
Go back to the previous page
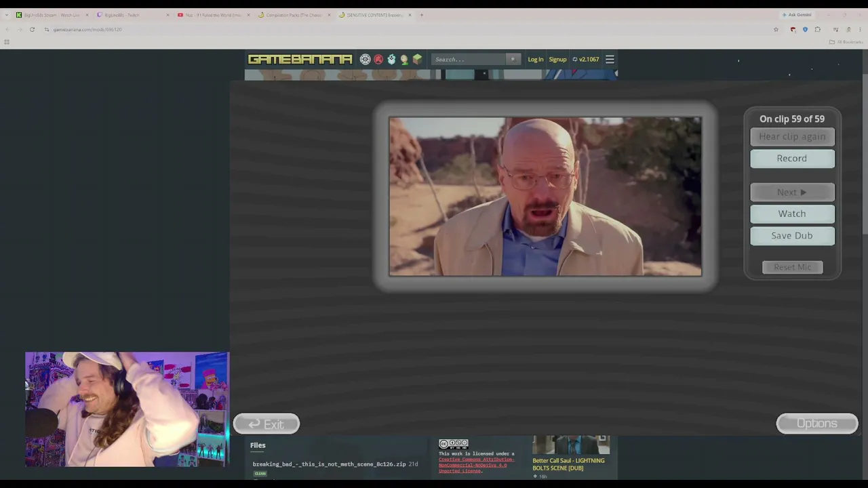click(x=7, y=29)
